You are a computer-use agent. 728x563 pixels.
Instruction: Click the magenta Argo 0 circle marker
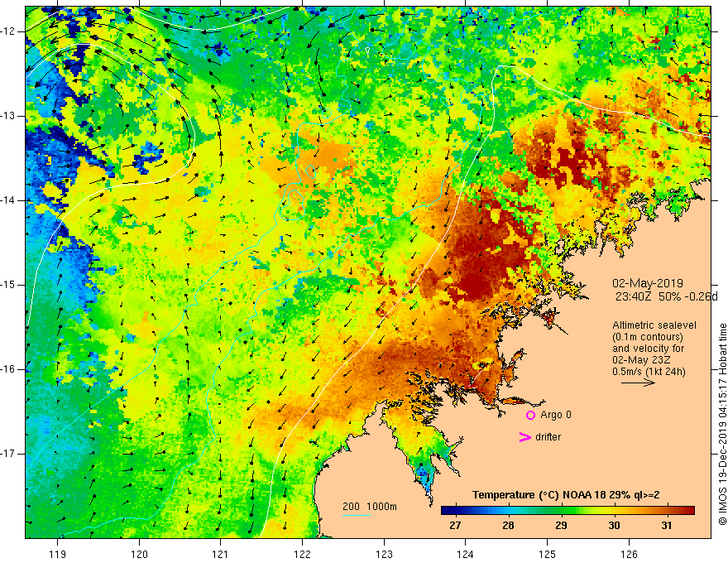pyautogui.click(x=530, y=416)
